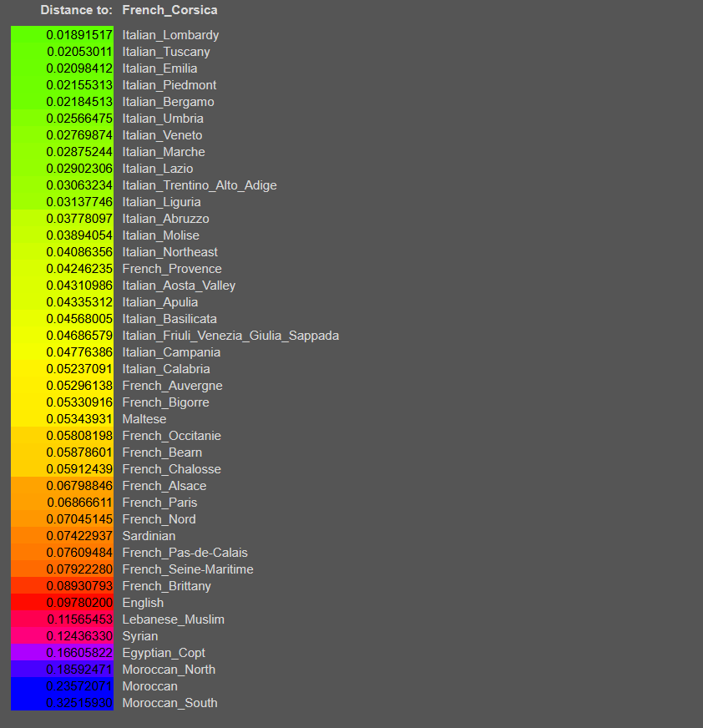Select the Italian_Abruzzo population name

click(166, 219)
